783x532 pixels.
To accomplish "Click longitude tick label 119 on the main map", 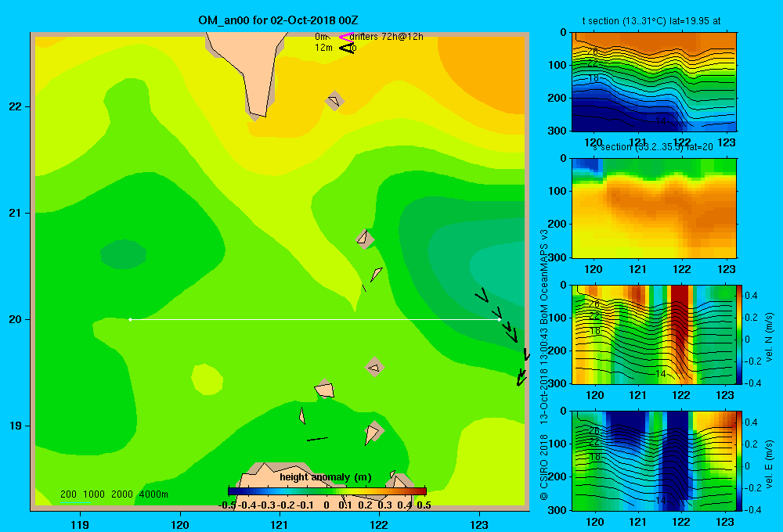I will (x=80, y=524).
